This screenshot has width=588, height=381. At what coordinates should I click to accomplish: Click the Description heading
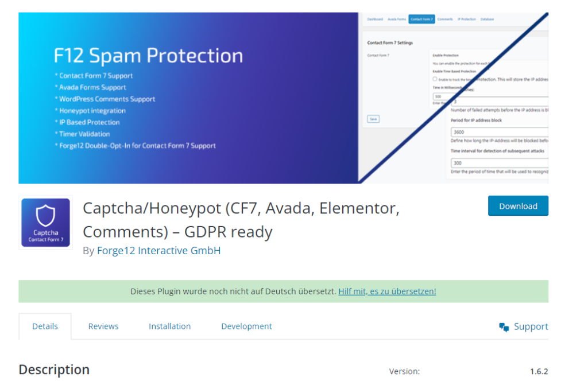[x=54, y=370]
